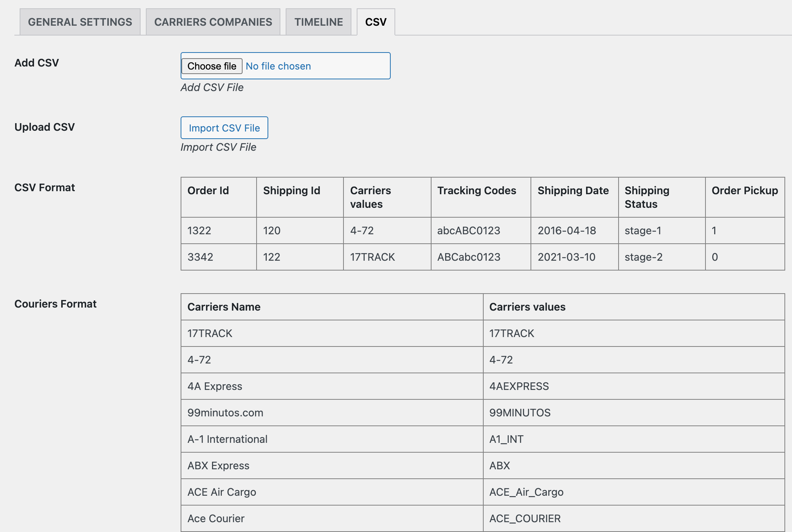Click the Choose file button
The image size is (792, 532).
(212, 66)
